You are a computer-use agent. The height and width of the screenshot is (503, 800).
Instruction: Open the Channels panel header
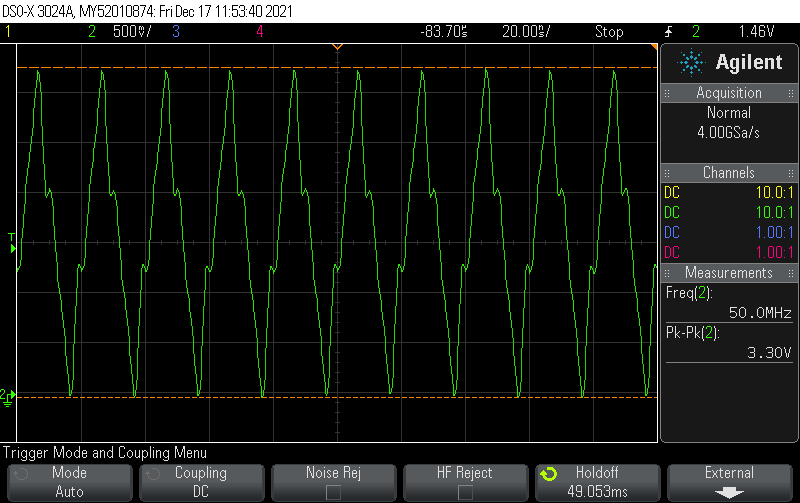(729, 172)
